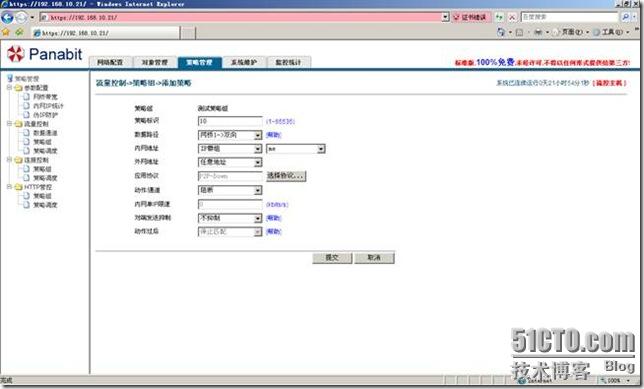Select the 策略管理 tab
Screen dimensions: 644x389
(x=200, y=62)
